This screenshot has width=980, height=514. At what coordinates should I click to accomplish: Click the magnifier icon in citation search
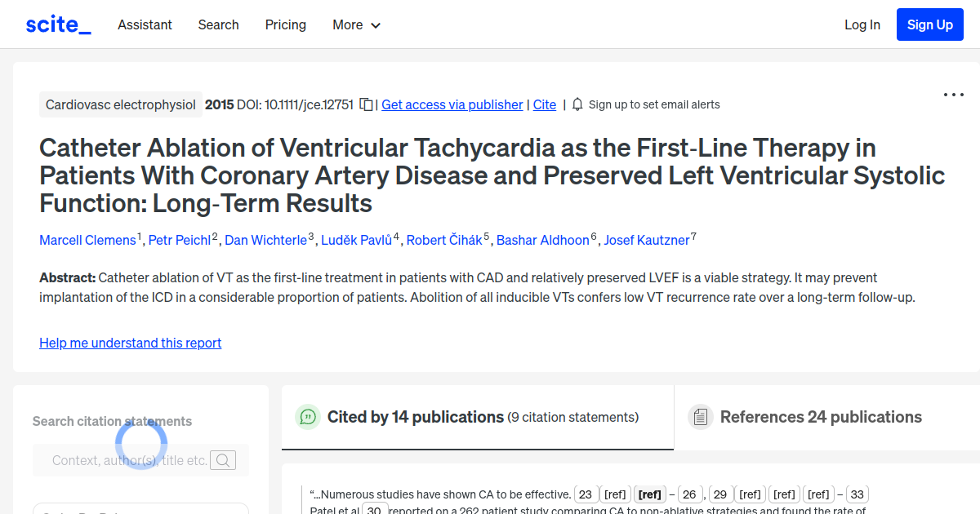coord(223,460)
